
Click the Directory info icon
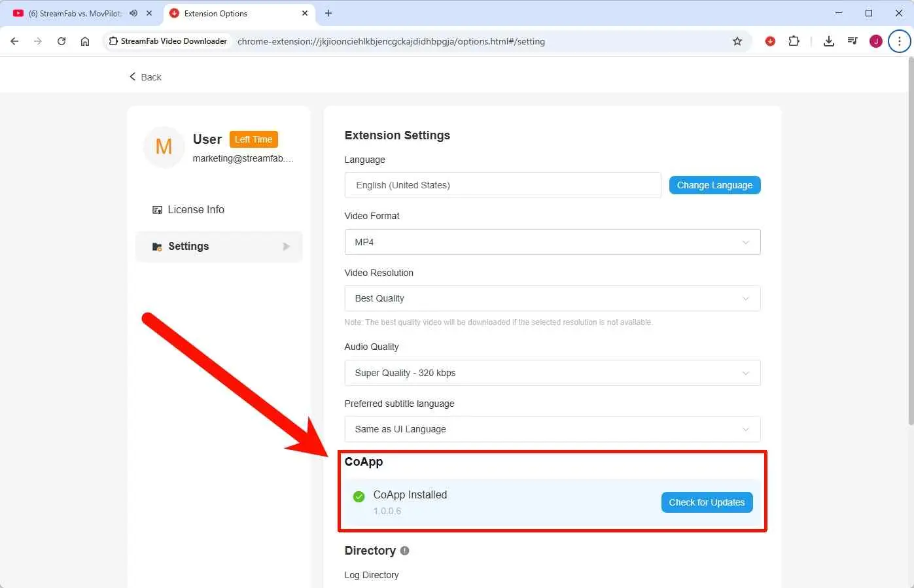404,551
